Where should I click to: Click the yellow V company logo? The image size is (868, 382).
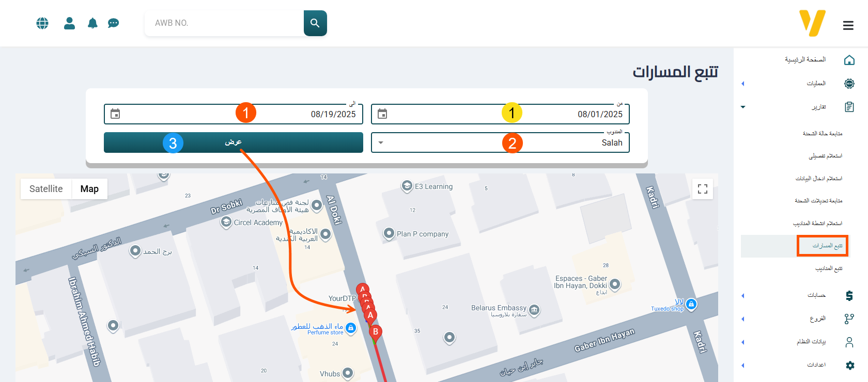click(x=813, y=23)
